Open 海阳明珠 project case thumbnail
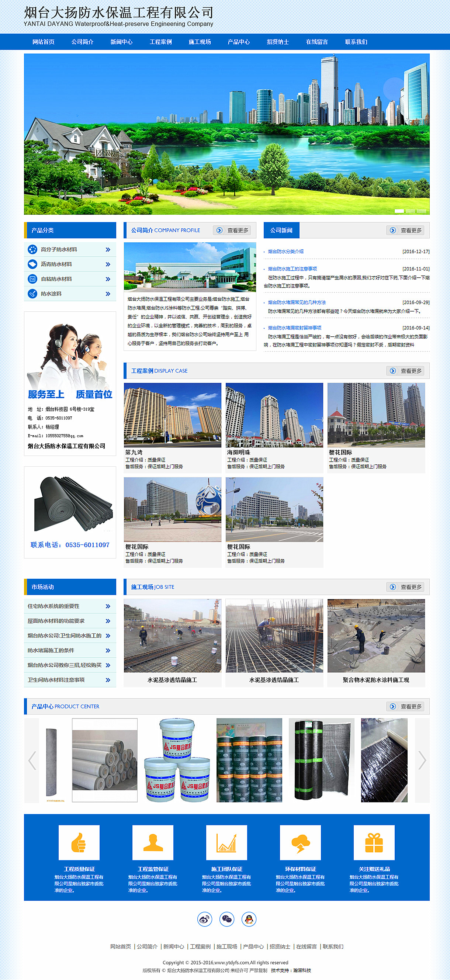This screenshot has height=980, width=450. [x=274, y=415]
